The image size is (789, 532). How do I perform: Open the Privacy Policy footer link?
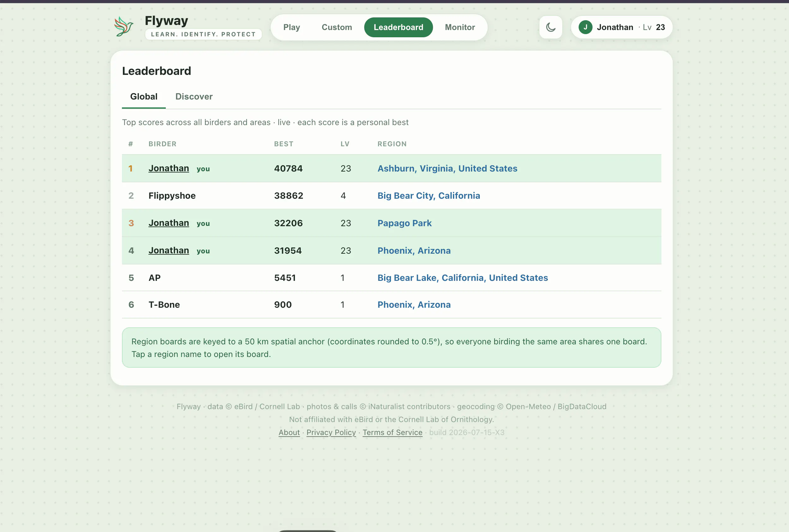(x=331, y=432)
